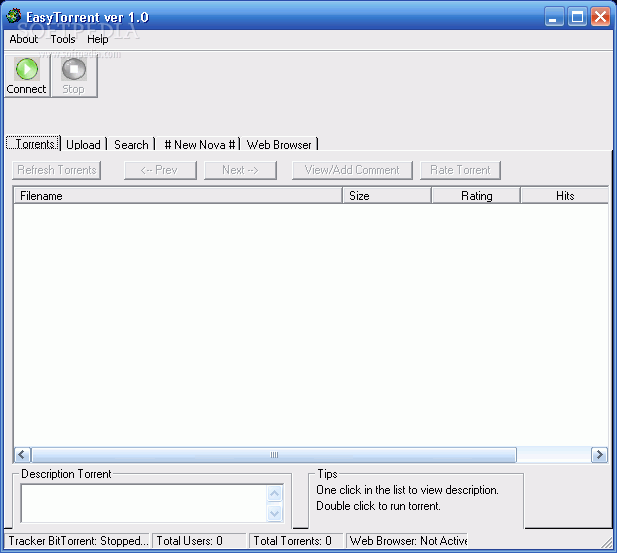
Task: Click the gray Stop icon
Action: tap(74, 69)
